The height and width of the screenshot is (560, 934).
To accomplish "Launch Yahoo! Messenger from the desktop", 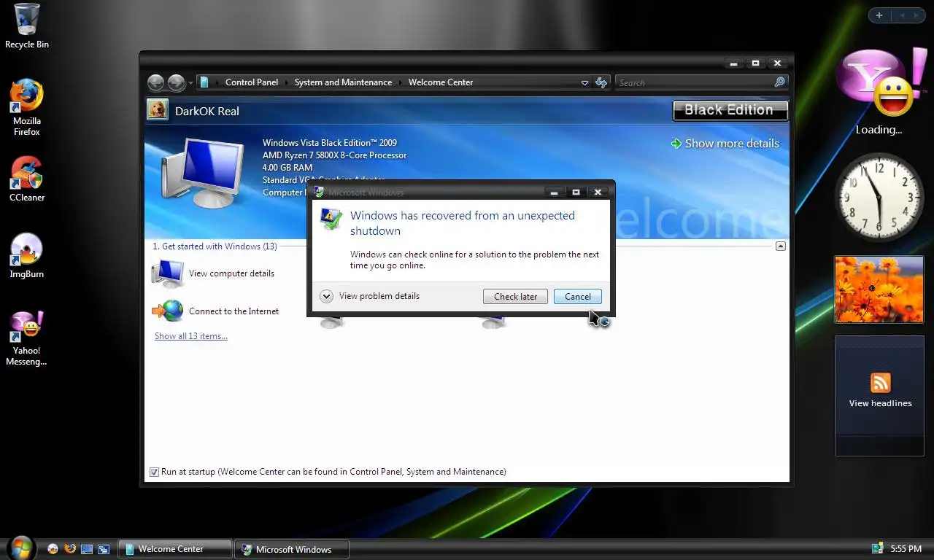I will click(x=27, y=338).
